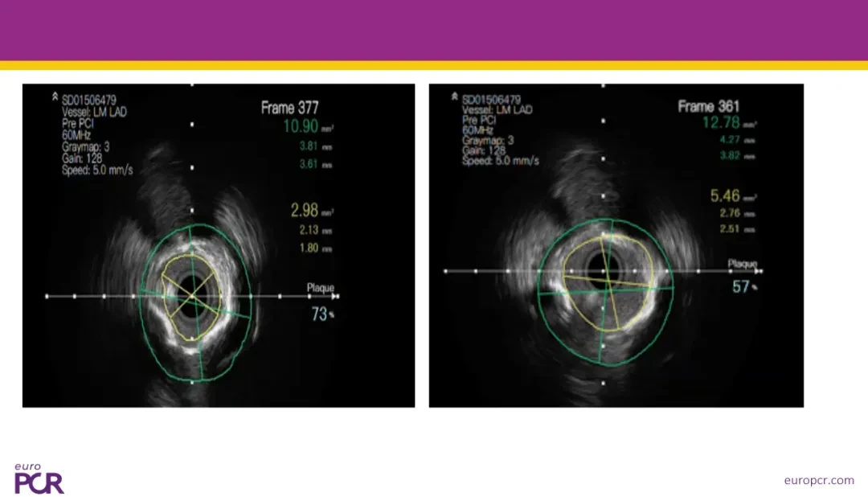
Task: Click Plaque label in right panel
Action: coord(743,264)
